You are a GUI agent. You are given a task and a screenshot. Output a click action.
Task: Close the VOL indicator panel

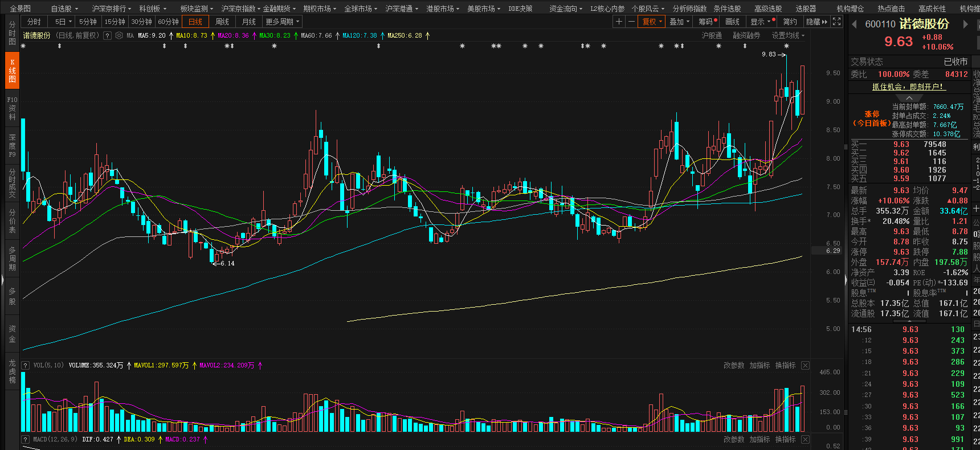coord(805,365)
